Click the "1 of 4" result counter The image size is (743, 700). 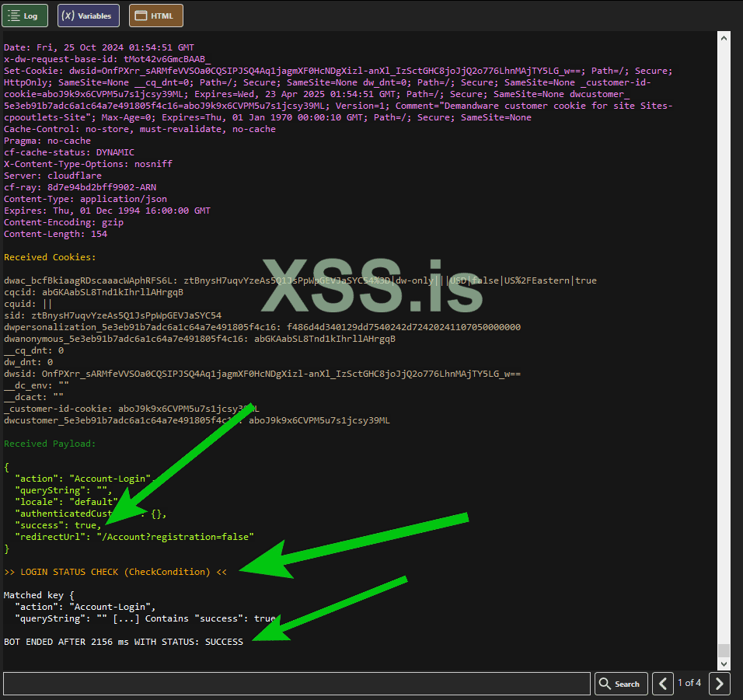(689, 682)
